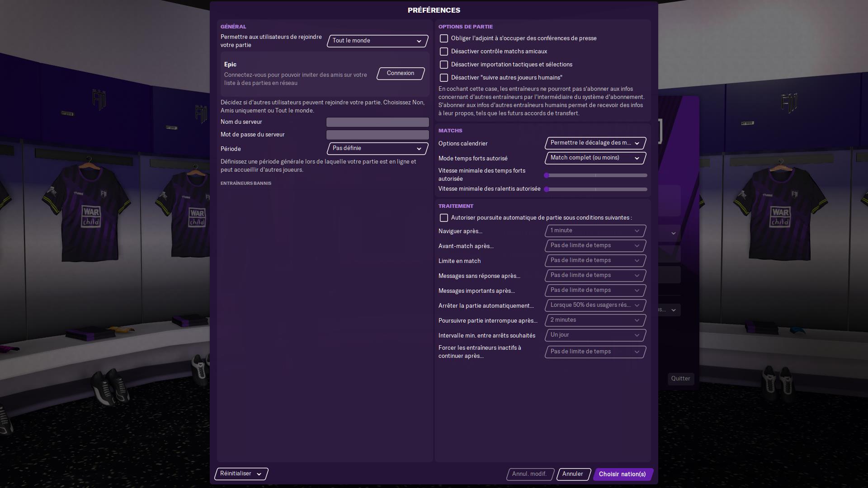Focus the server password field

pyautogui.click(x=377, y=135)
